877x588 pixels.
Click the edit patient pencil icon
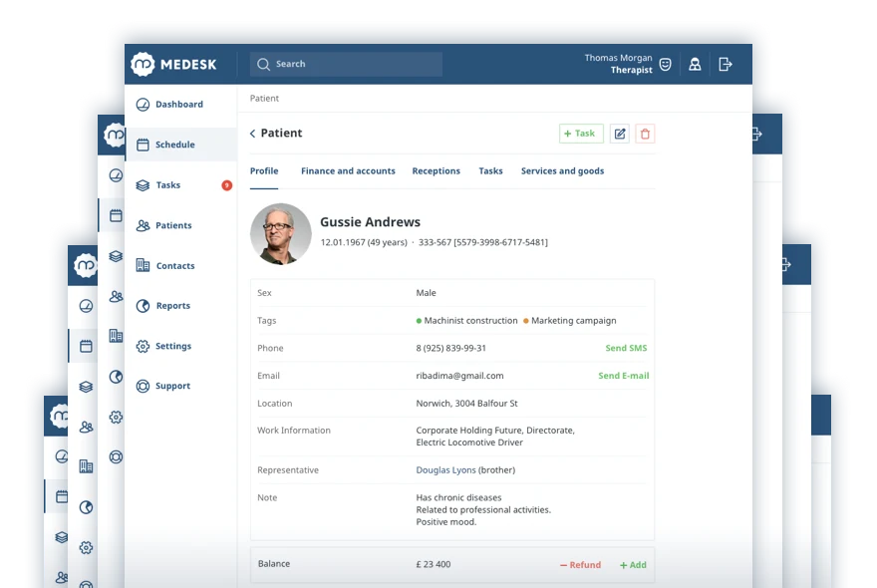coord(620,134)
